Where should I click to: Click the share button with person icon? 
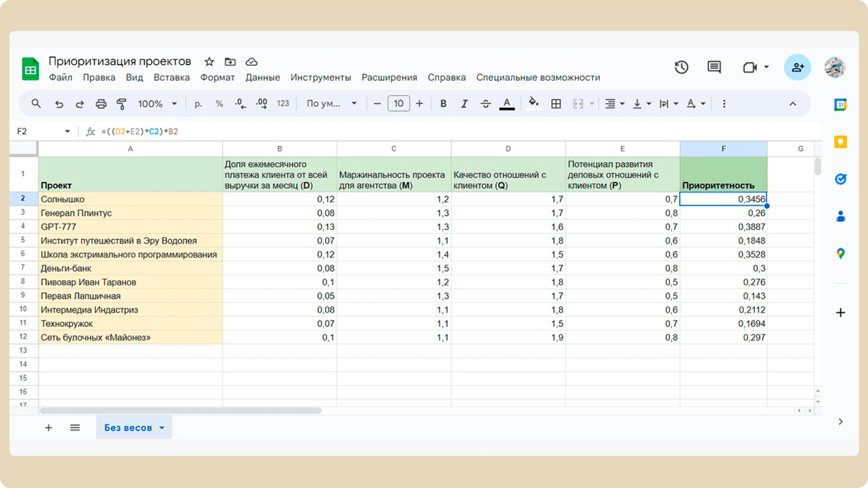click(797, 67)
